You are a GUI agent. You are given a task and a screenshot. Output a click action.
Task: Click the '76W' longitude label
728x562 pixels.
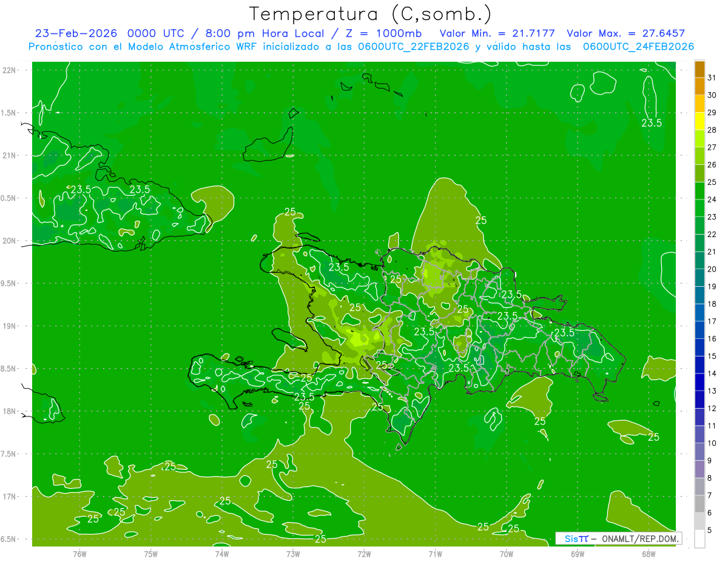point(79,554)
